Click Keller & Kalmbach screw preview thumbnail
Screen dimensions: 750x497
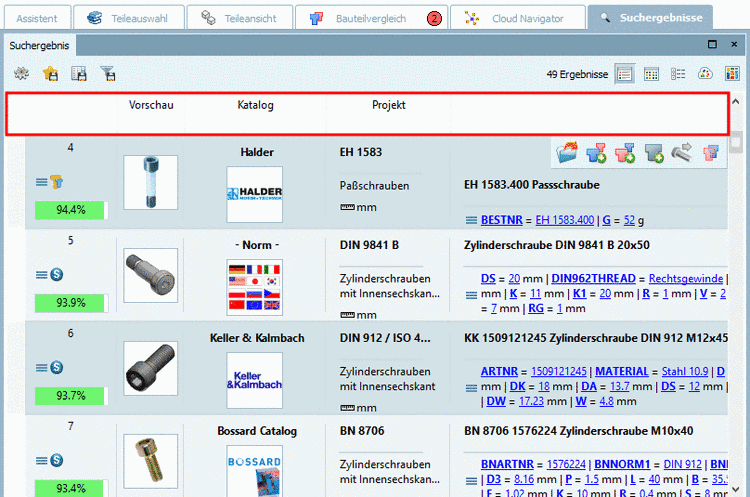tap(151, 368)
